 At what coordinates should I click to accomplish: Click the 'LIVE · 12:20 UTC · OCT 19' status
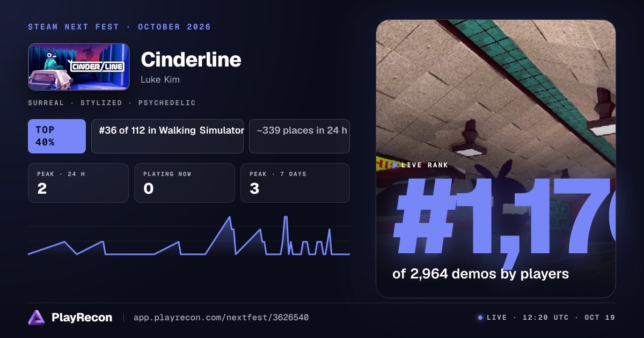[551, 318]
